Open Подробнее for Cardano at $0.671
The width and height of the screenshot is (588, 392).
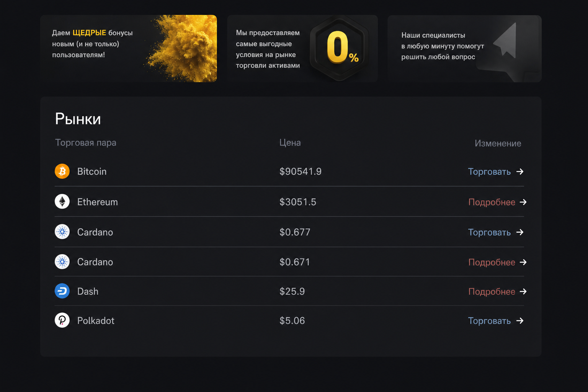(x=492, y=262)
